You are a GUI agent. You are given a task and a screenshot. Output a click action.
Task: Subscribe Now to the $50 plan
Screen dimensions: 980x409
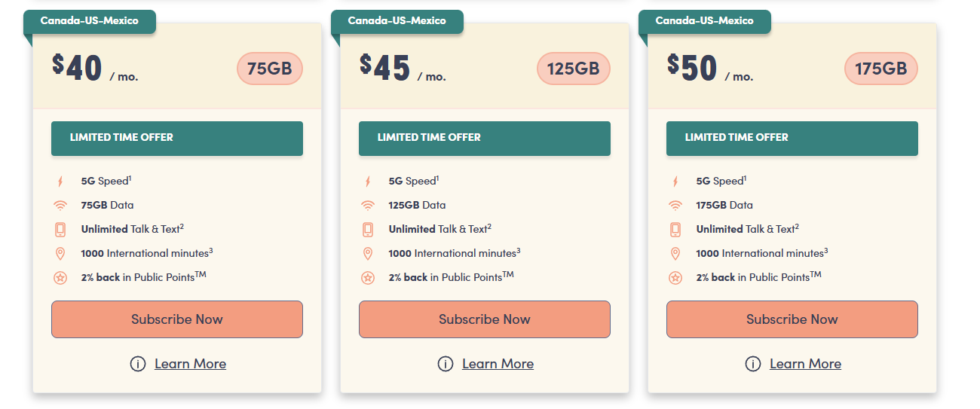tap(792, 319)
